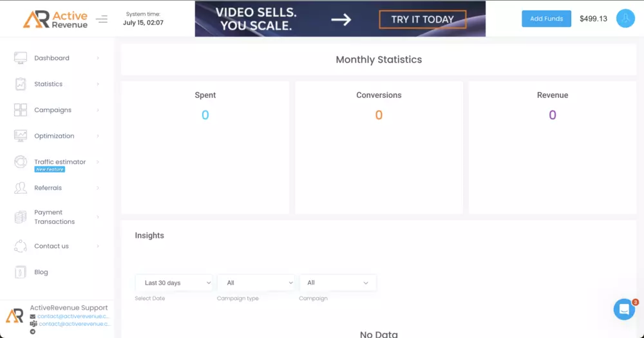
Task: Open the Campaign type dropdown
Action: point(256,283)
